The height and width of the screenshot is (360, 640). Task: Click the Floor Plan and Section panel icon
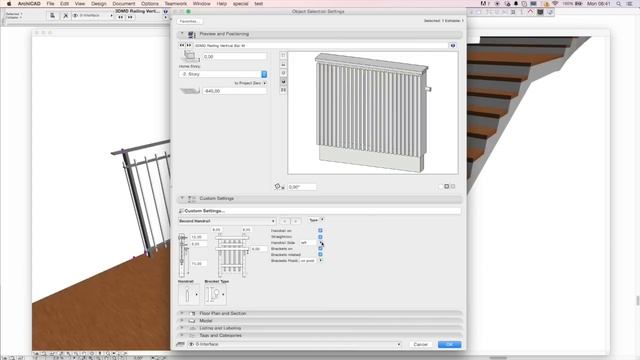pos(192,313)
